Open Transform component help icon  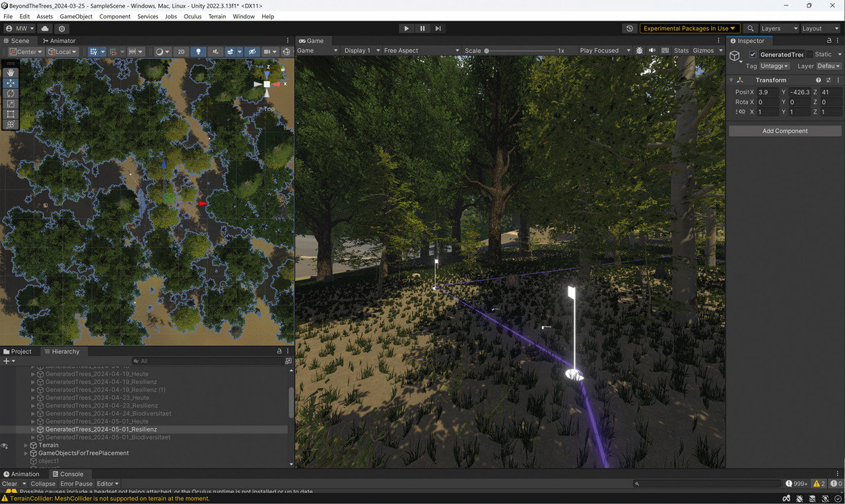point(818,80)
